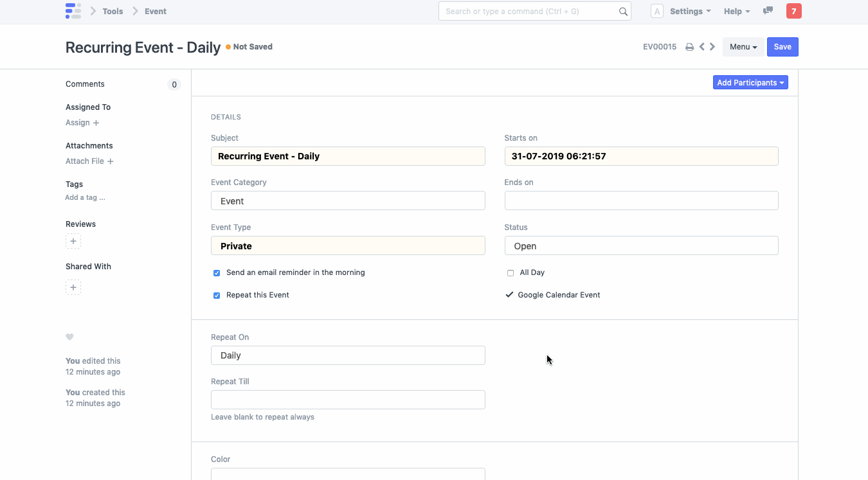The image size is (868, 480).
Task: Like this event with the heart icon
Action: tap(69, 337)
